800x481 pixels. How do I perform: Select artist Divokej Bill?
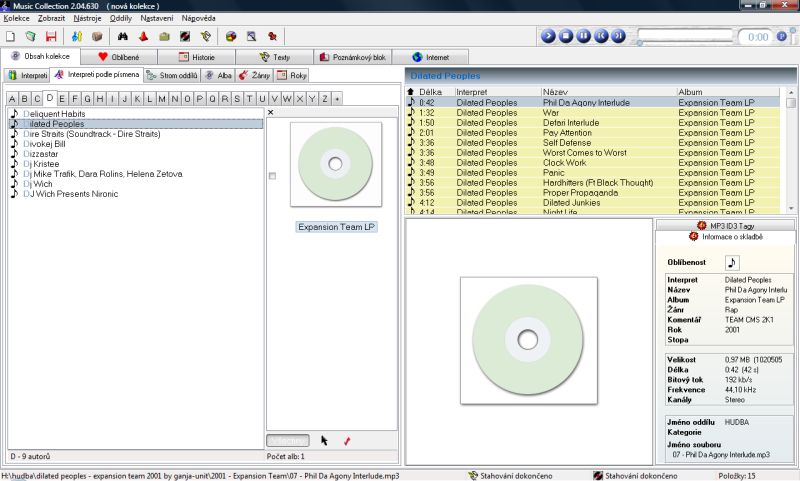pos(44,144)
